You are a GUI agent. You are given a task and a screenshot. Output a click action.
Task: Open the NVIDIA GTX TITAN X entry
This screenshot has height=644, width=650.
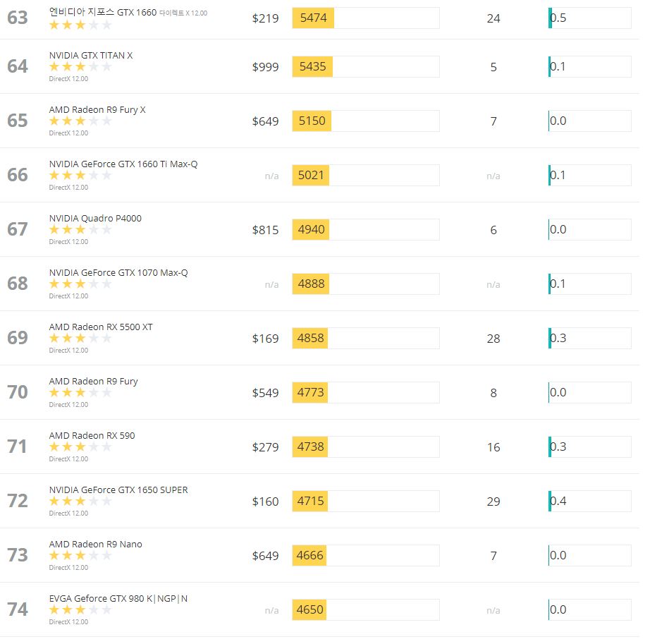pyautogui.click(x=91, y=56)
